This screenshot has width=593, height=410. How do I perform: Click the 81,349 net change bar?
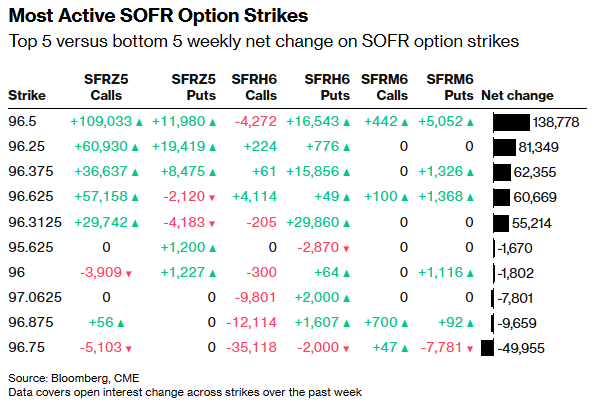(x=505, y=147)
